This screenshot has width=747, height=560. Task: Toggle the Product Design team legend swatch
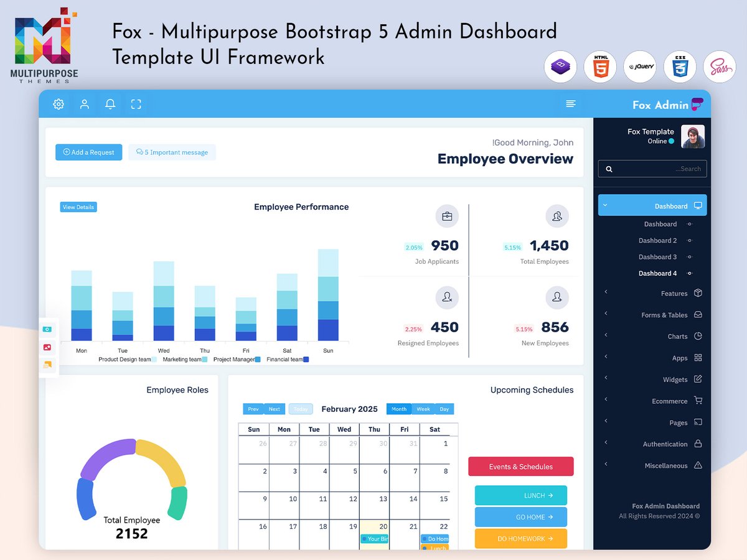(x=154, y=360)
